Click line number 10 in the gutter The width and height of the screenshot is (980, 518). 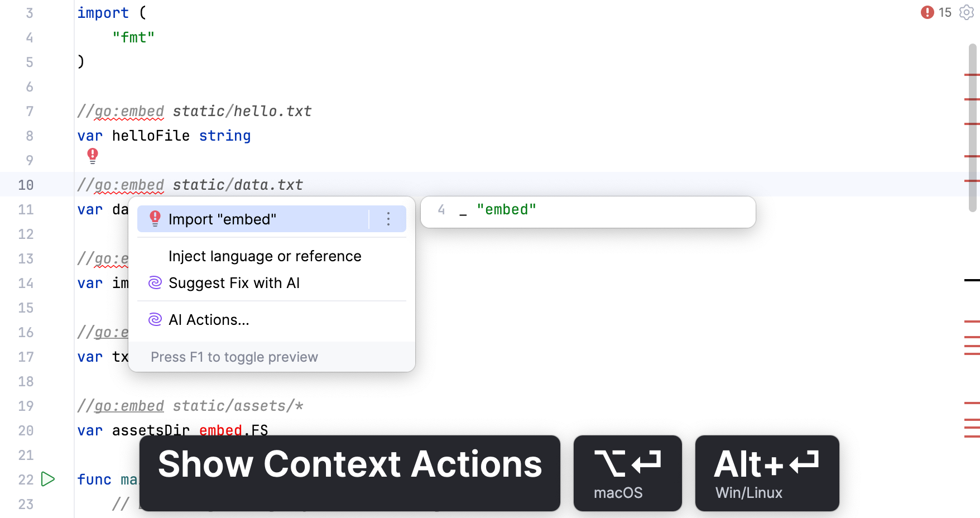pyautogui.click(x=26, y=185)
